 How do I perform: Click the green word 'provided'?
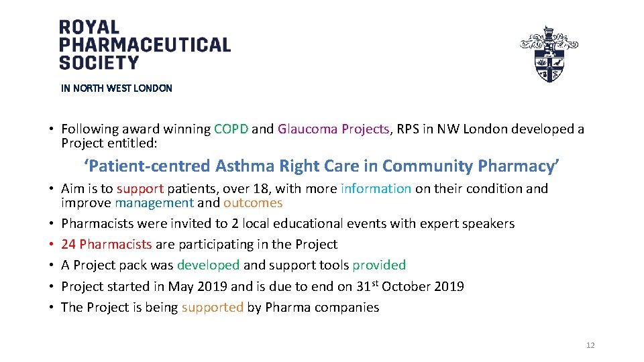[379, 265]
